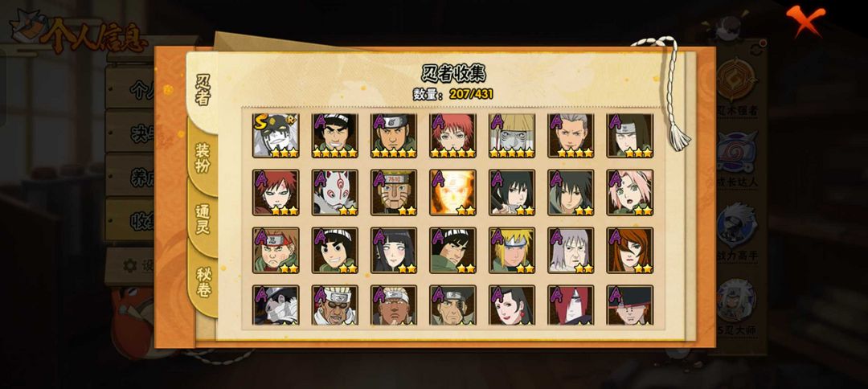Choose the red-haired Gaara portrait
Screen dimensions: 868x389
point(276,193)
